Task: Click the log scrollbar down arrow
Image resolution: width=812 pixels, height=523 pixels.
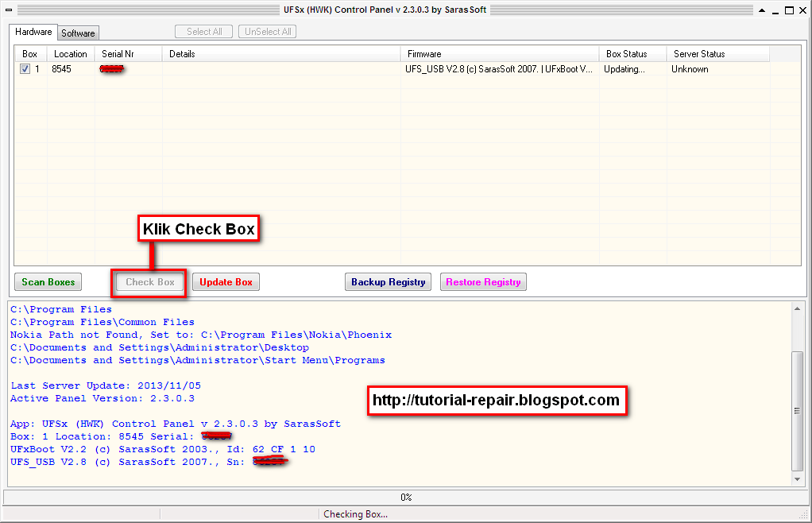Action: [x=798, y=479]
